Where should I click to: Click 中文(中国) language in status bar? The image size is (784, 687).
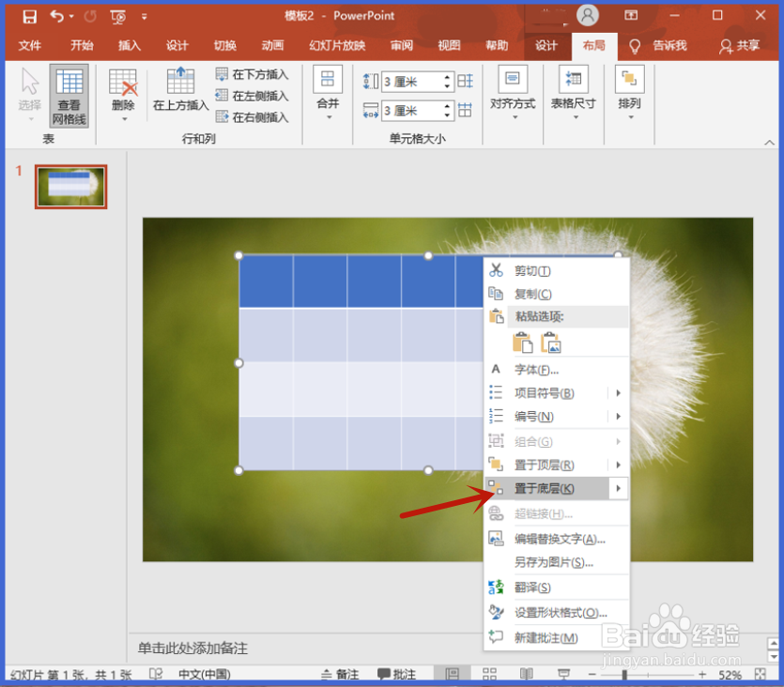pos(205,675)
